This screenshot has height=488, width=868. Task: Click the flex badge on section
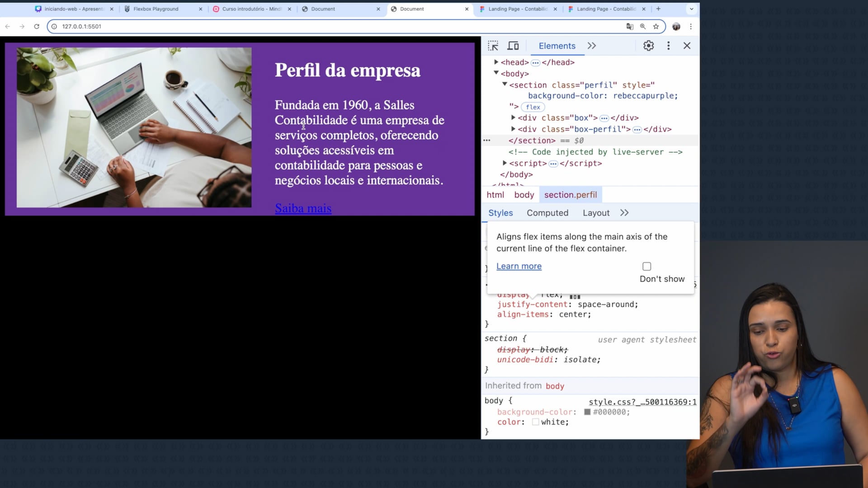click(533, 107)
